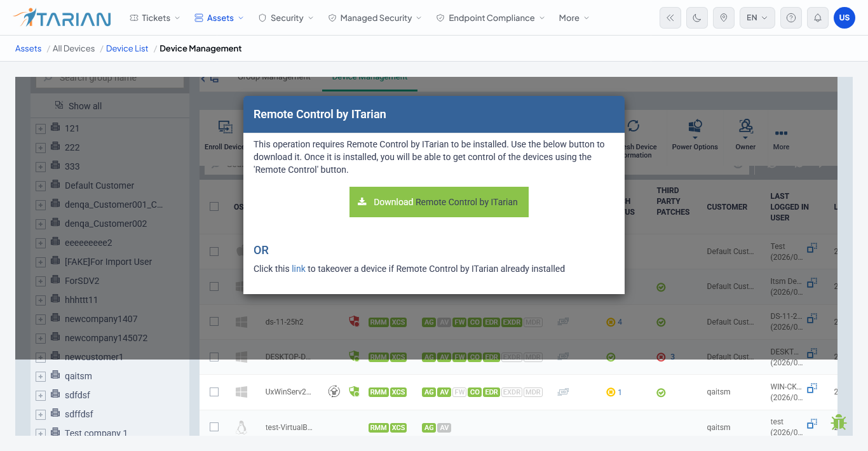
Task: Open the notifications bell
Action: point(818,18)
